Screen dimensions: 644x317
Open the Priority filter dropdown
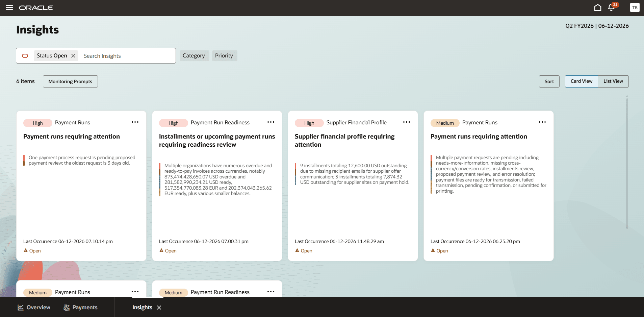click(x=224, y=56)
